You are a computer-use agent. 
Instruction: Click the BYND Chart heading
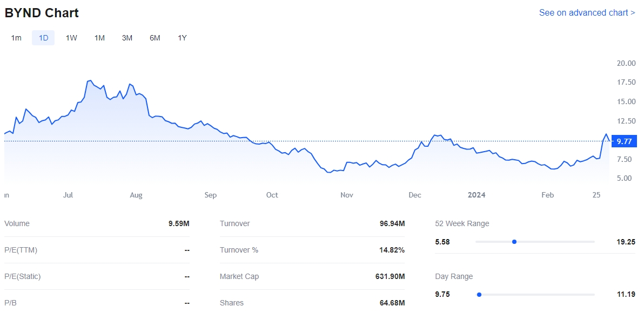coord(42,13)
